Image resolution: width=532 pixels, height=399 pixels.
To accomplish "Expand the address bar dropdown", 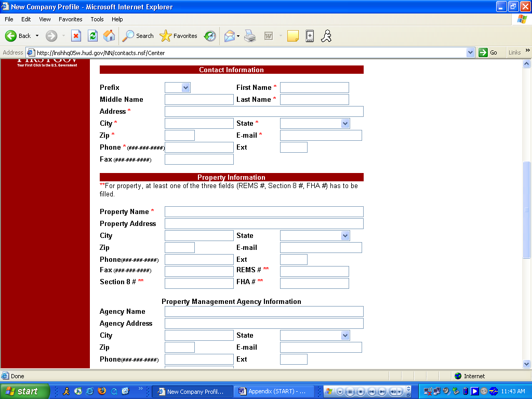I will pyautogui.click(x=470, y=52).
